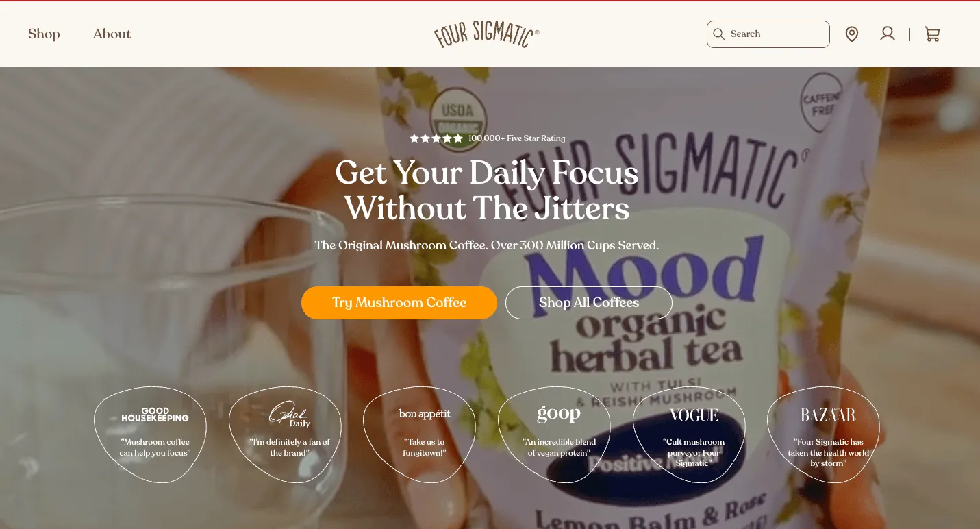Image resolution: width=980 pixels, height=529 pixels.
Task: Open the Shop menu
Action: point(44,34)
